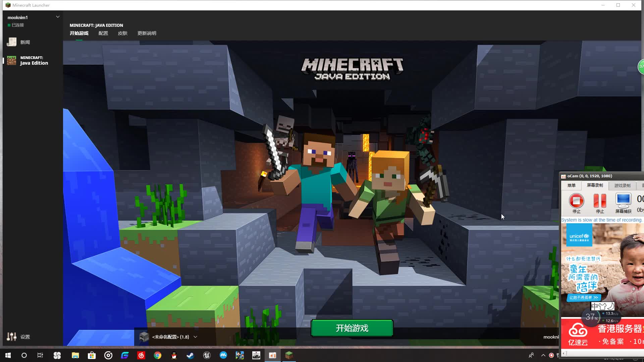The image size is (644, 362).
Task: Open oCam 菜单 menu
Action: point(571,185)
